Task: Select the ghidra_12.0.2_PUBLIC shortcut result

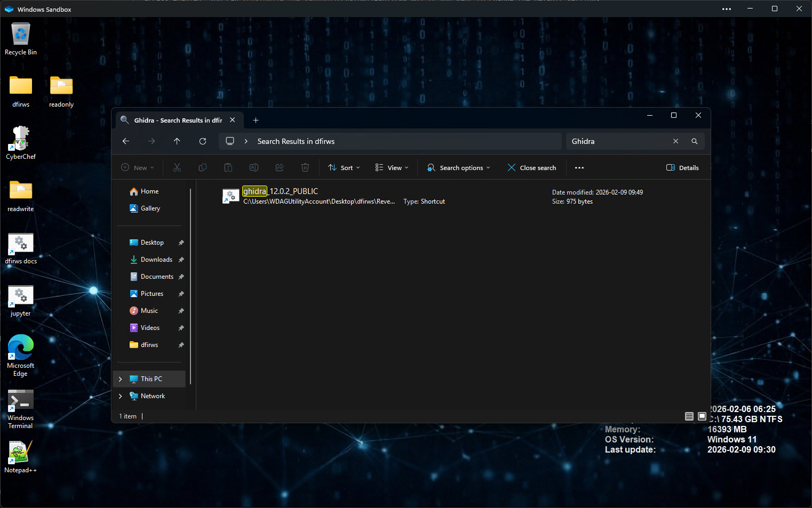Action: [x=281, y=192]
